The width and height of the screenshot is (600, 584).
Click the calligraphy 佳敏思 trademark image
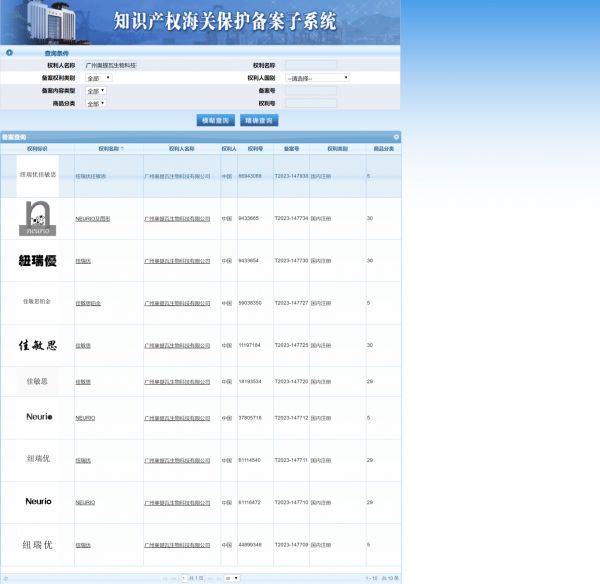point(38,346)
